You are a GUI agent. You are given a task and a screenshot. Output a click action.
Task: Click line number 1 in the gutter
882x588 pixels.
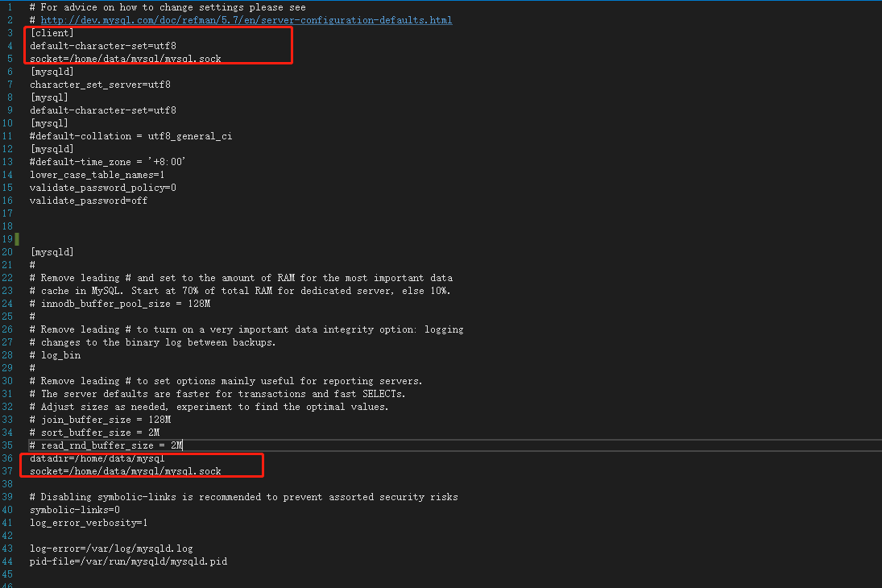[10, 7]
